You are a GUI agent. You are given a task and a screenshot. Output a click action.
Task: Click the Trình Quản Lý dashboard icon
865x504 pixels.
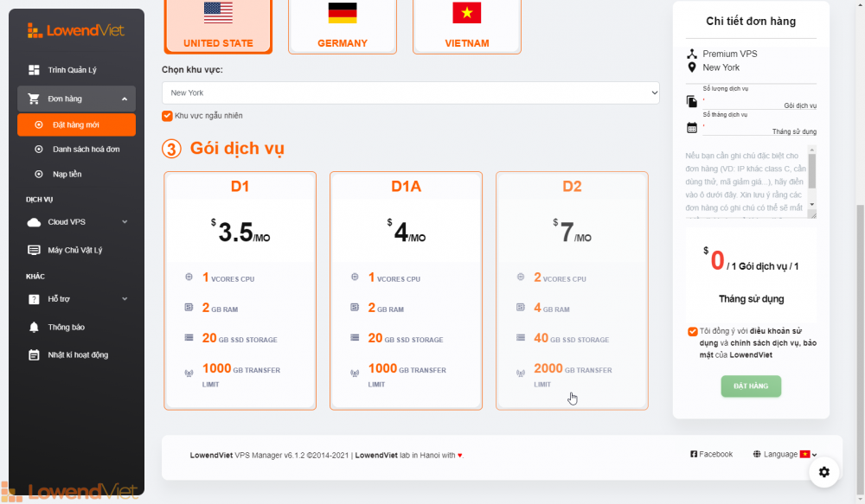34,70
